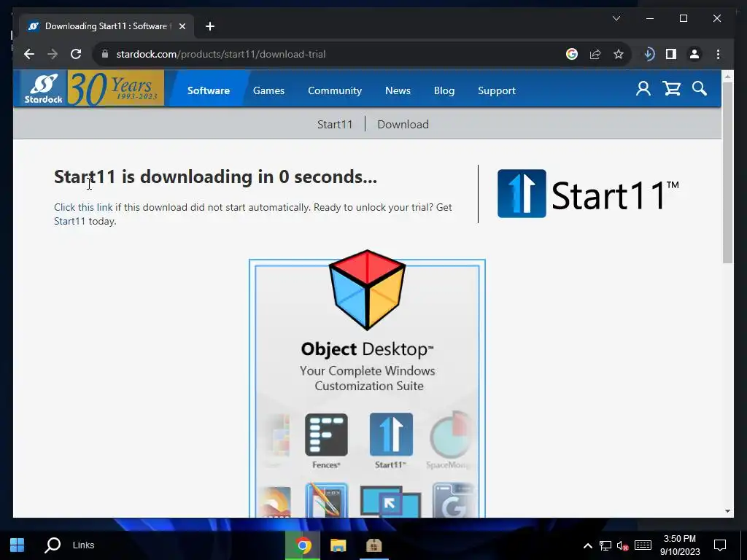
Task: Click the scrollbar down arrow
Action: pos(727,511)
